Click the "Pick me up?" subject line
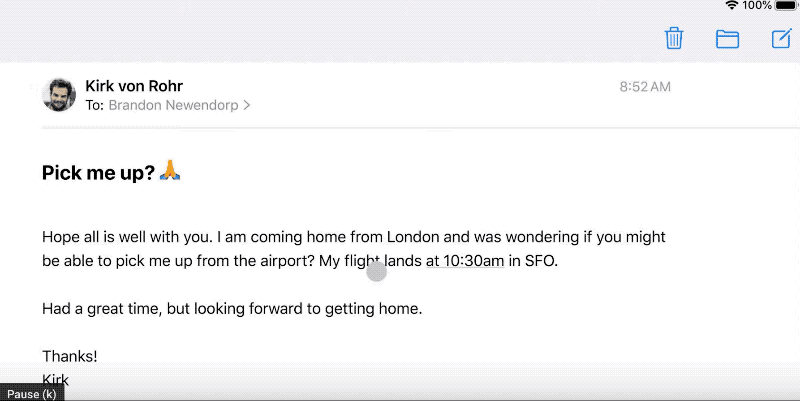This screenshot has width=800, height=401. click(x=98, y=173)
